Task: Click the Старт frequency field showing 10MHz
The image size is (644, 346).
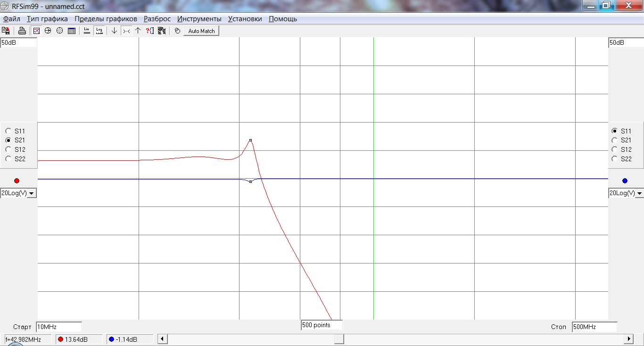Action: [x=59, y=327]
